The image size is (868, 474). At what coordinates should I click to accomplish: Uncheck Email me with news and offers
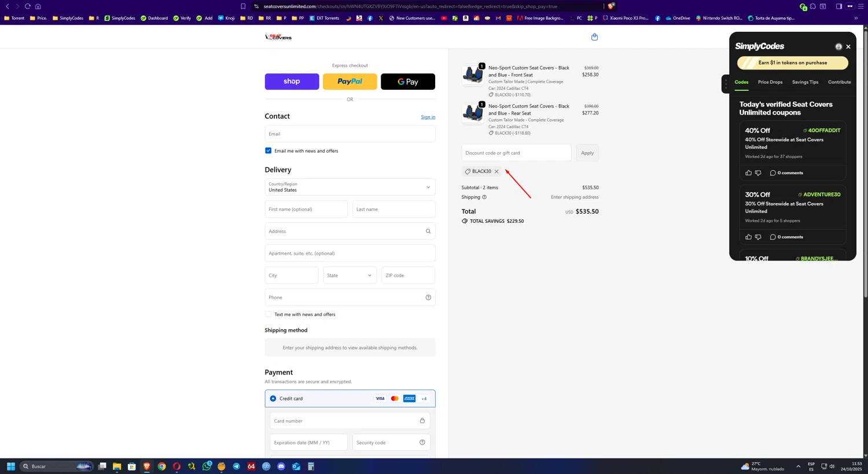[x=268, y=150]
